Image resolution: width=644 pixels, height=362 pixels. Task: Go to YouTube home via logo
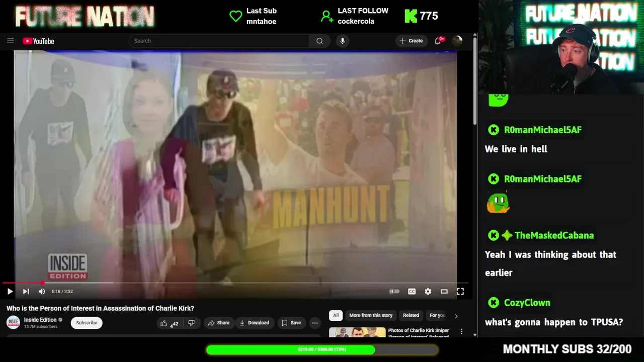coord(38,41)
